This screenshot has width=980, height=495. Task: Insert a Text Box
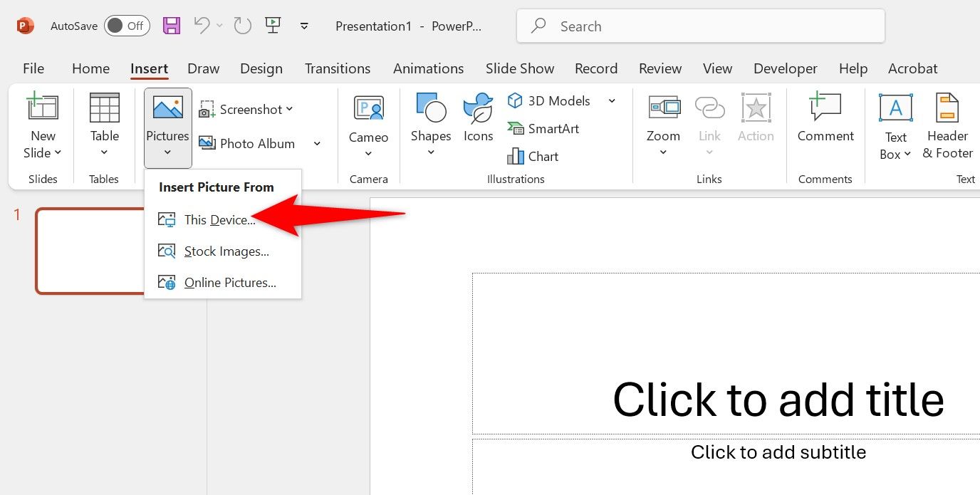[895, 127]
